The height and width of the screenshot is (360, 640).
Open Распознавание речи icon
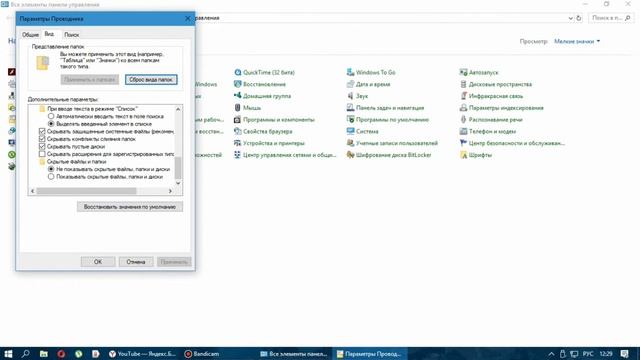463,120
